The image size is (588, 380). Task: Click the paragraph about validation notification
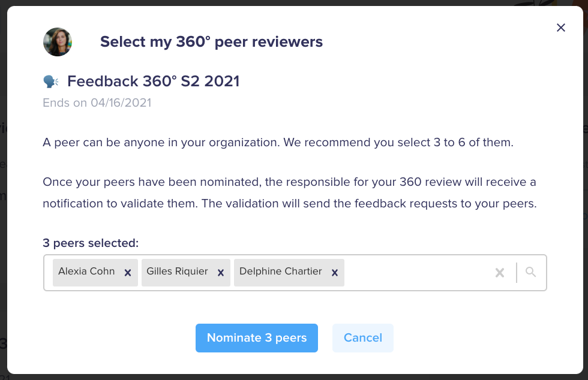tap(289, 192)
